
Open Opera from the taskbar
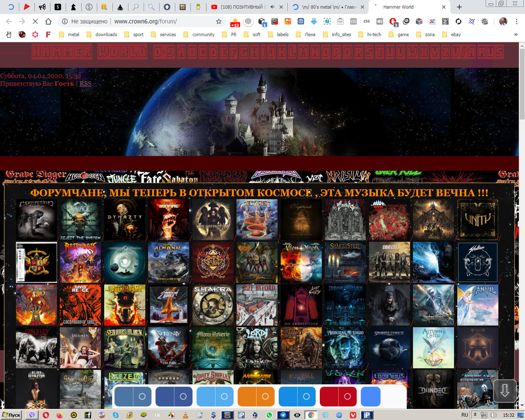tap(46, 415)
